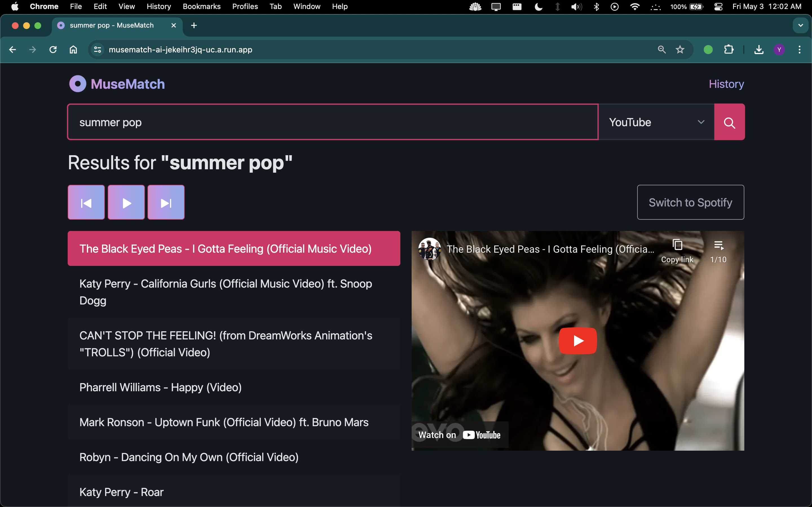Skip to the previous track
Screen dimensions: 812x507
(x=86, y=203)
